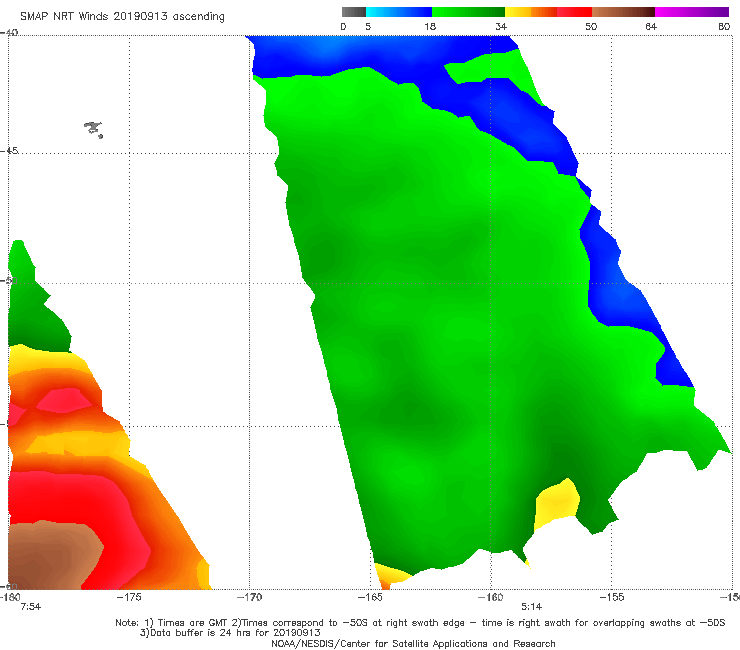Click the scale label '5'
The image size is (740, 650).
[x=368, y=27]
